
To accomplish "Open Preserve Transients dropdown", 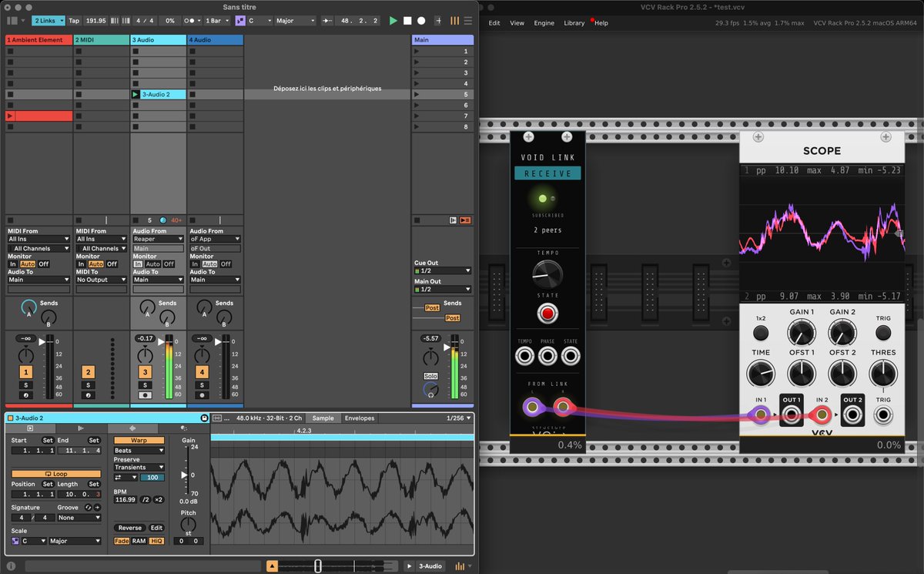I will (139, 467).
